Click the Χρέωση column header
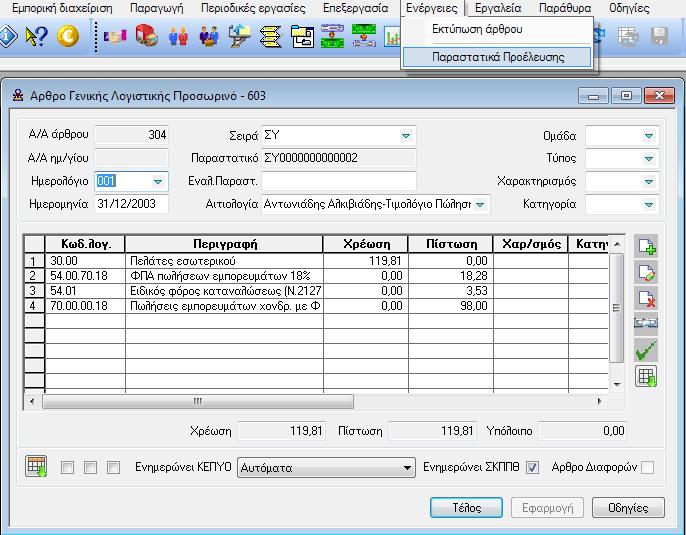The width and height of the screenshot is (686, 535). pyautogui.click(x=366, y=244)
